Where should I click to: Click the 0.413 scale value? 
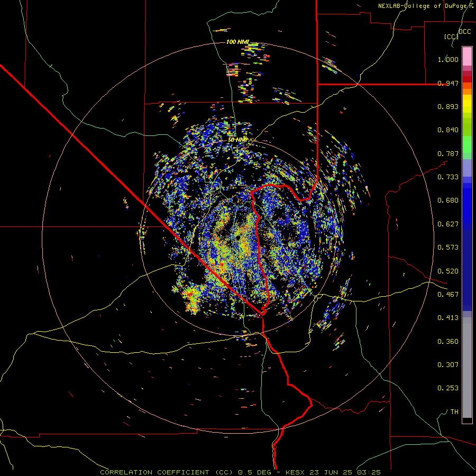pyautogui.click(x=448, y=318)
